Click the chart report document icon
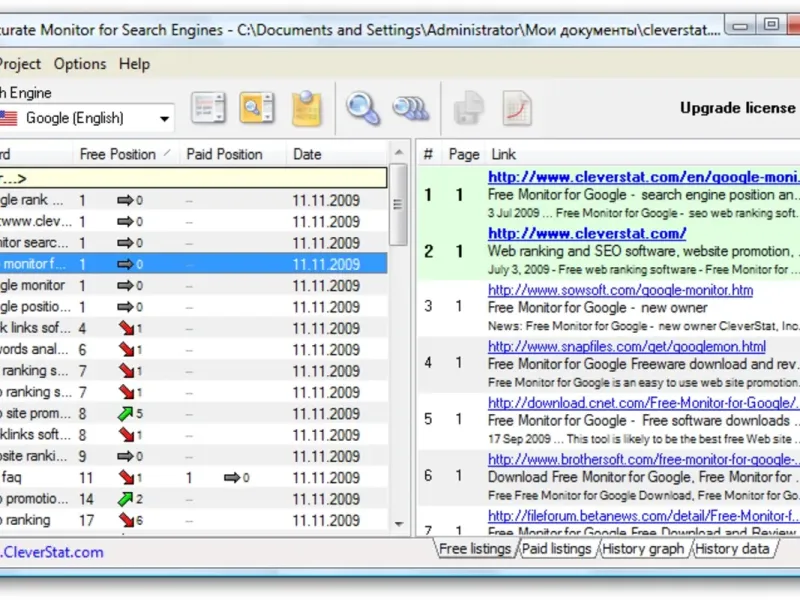Viewport: 800px width, 600px height. click(517, 108)
